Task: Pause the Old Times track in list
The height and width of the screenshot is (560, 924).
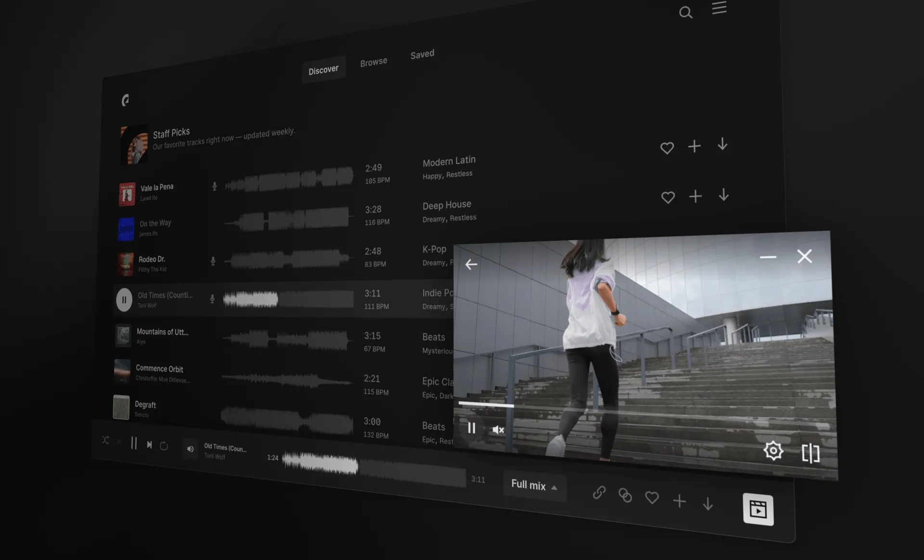Action: (124, 300)
